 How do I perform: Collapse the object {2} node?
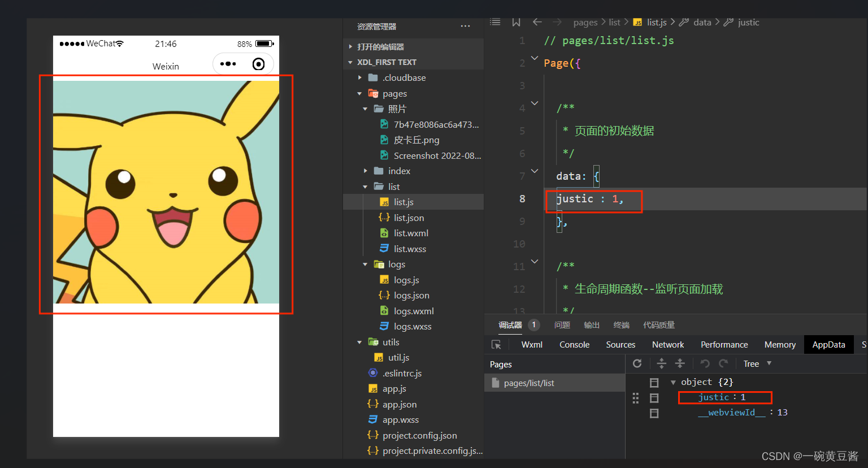[x=673, y=383]
